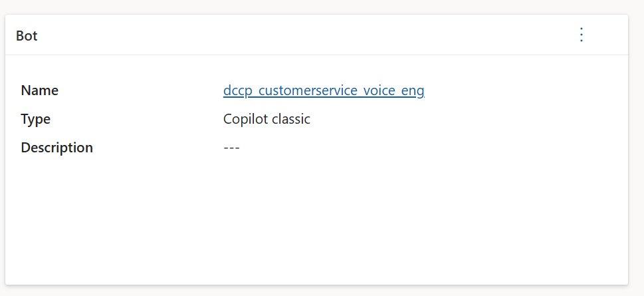644x296 pixels.
Task: Open the Bot card's more options menu
Action: 581,35
